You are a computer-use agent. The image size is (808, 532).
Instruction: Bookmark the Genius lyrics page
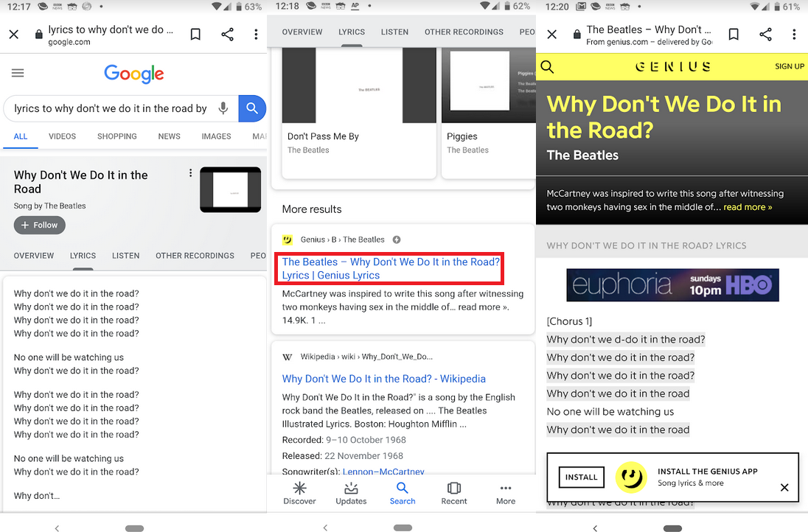pos(734,35)
